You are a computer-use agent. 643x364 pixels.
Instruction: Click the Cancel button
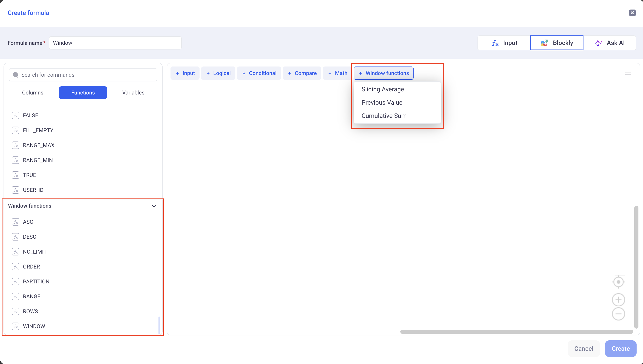(x=583, y=348)
